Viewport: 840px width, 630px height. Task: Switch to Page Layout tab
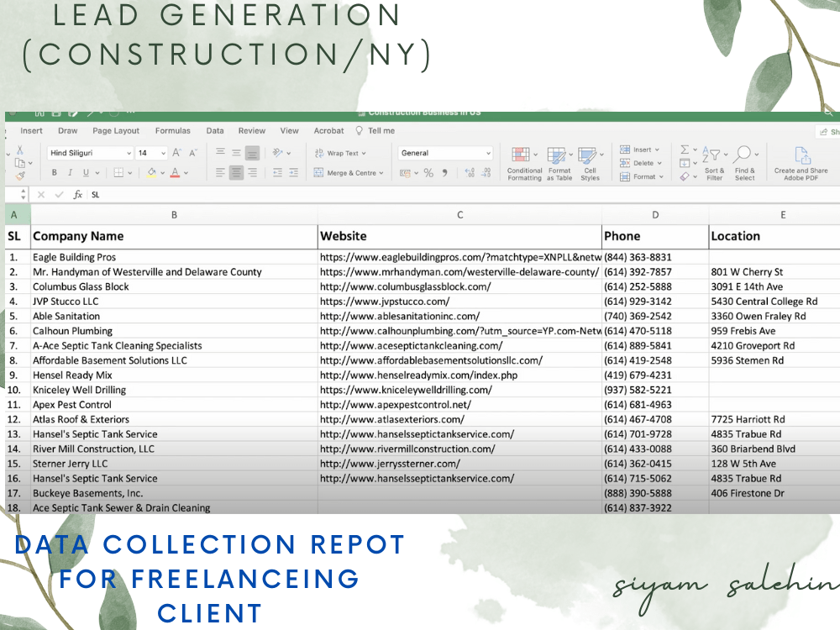116,131
